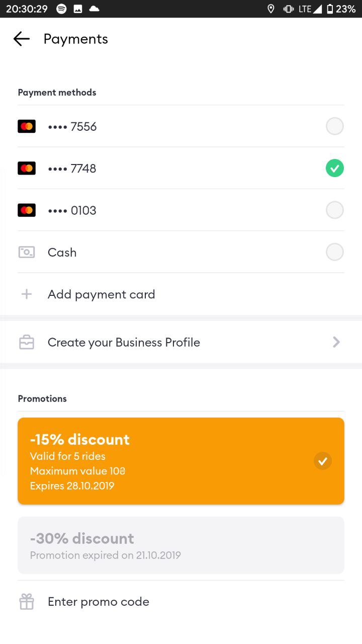Tap Enter promo code

(x=99, y=602)
